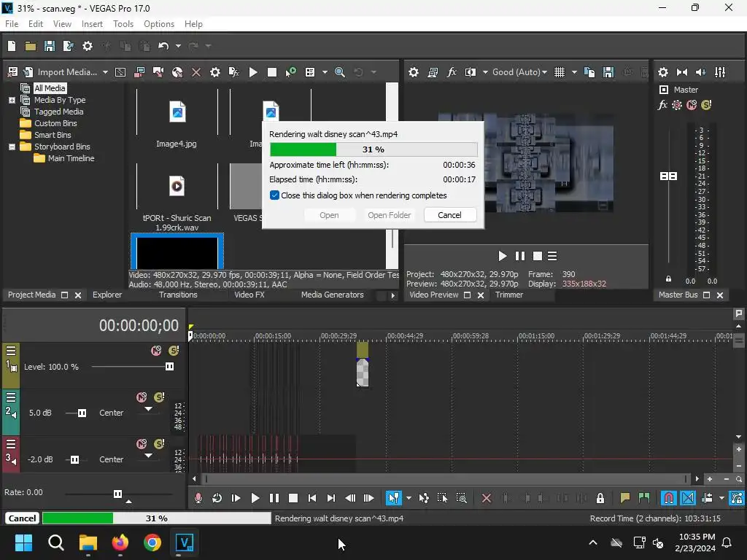Viewport: 747px width, 560px height.
Task: Copy snapshot to clipboard in preview toolbar
Action: pyautogui.click(x=589, y=72)
